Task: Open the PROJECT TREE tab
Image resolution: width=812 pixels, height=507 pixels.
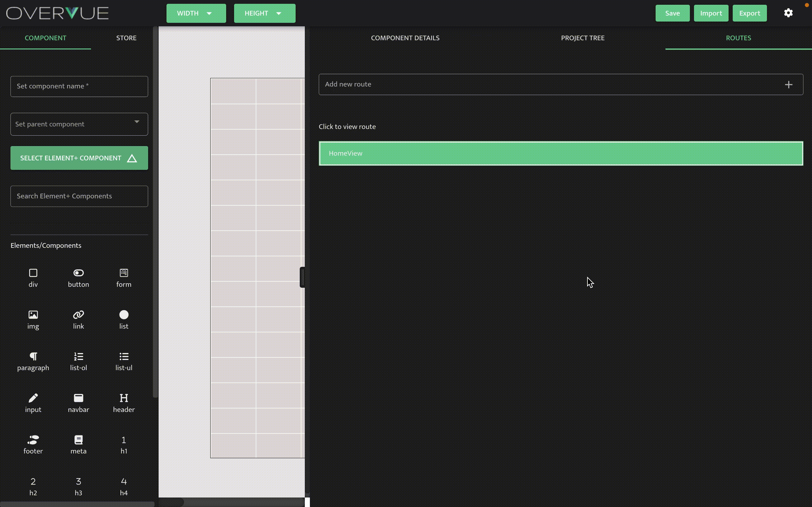Action: click(582, 38)
